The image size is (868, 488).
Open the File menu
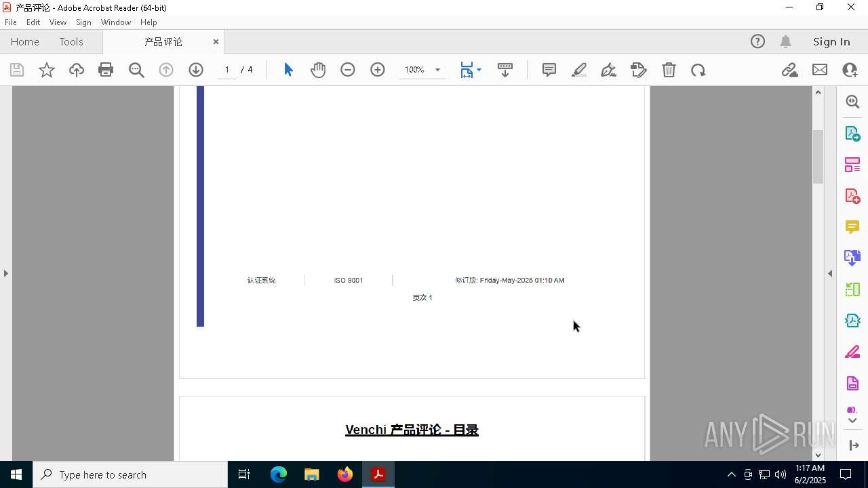point(11,22)
